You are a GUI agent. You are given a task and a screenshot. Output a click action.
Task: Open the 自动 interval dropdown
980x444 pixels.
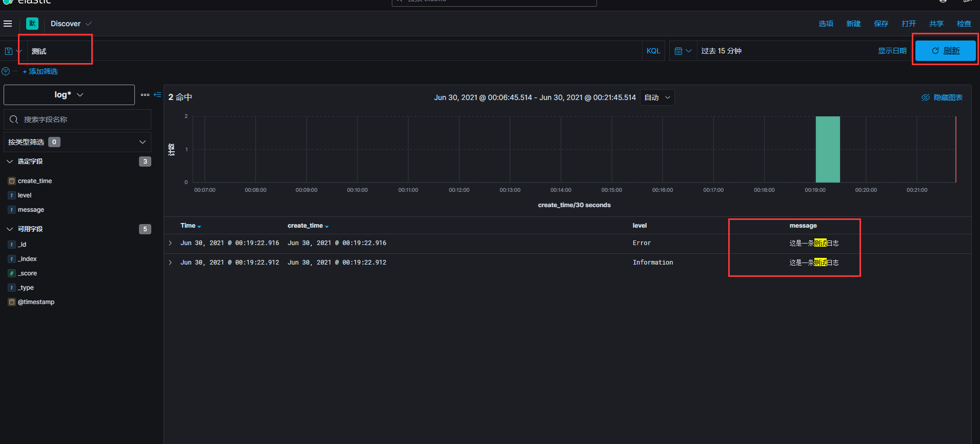[x=657, y=97]
